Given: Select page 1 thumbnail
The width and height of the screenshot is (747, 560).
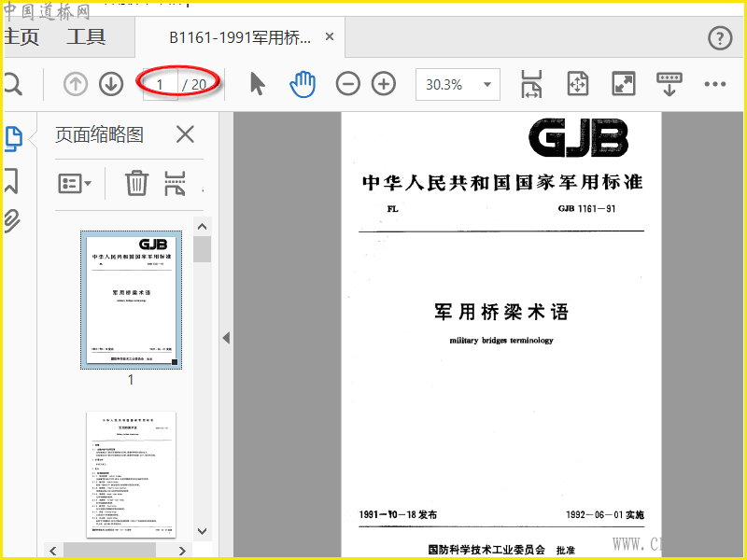Looking at the screenshot, I should (131, 300).
